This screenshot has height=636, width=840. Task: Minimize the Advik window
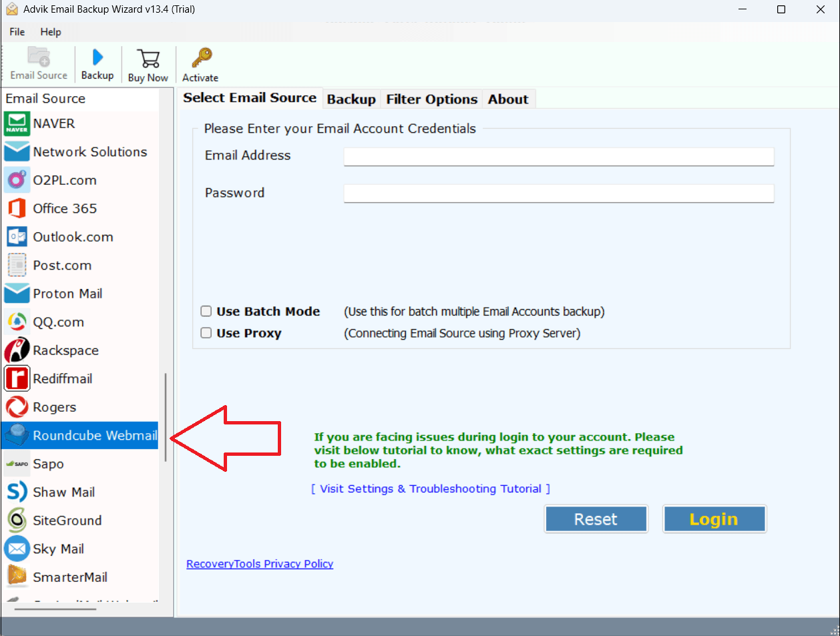[x=743, y=9]
